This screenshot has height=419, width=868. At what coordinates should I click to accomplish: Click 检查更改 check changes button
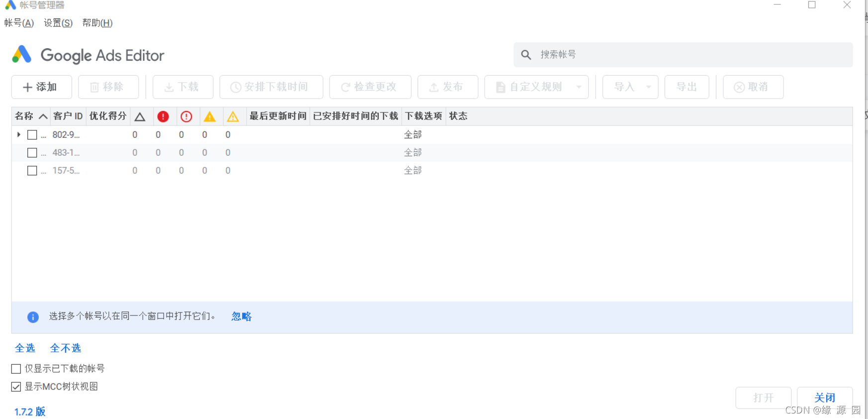click(x=370, y=87)
